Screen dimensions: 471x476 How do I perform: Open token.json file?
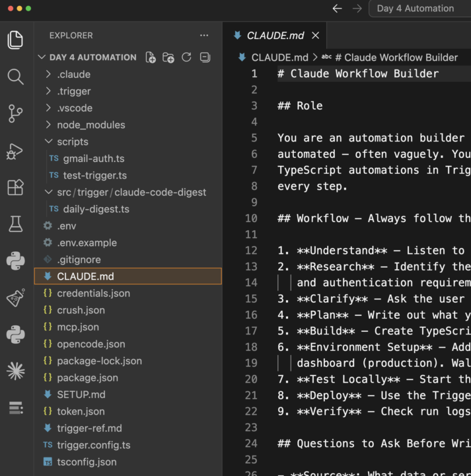click(128, 411)
